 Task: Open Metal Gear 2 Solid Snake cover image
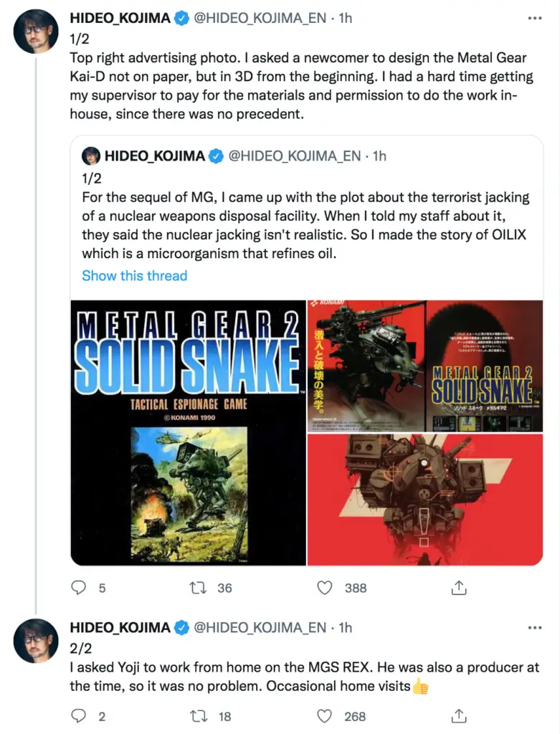tap(188, 432)
